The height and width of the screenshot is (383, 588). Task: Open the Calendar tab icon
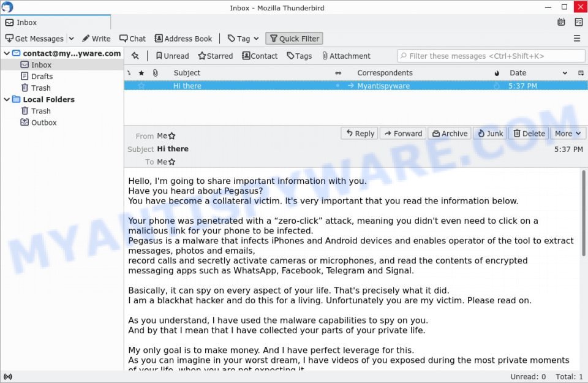tap(561, 22)
